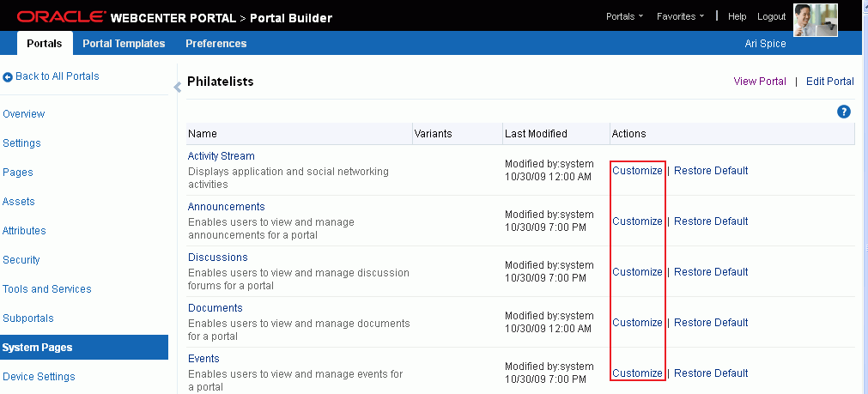Open the Portals dropdown menu in header
Viewport: 868px width, 394px height.
coord(624,16)
